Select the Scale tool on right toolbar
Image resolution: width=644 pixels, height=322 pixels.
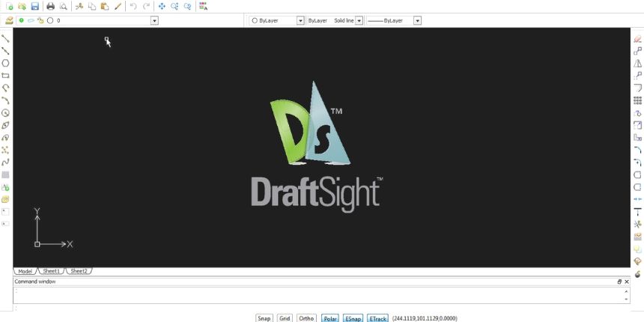pyautogui.click(x=637, y=125)
